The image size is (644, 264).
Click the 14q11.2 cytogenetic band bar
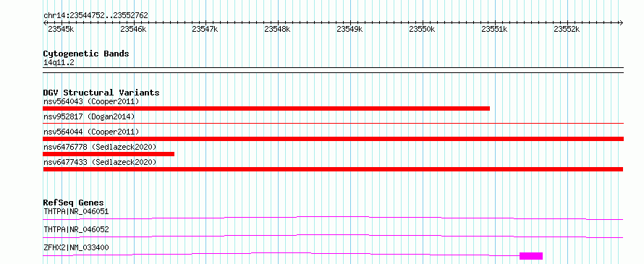click(333, 70)
